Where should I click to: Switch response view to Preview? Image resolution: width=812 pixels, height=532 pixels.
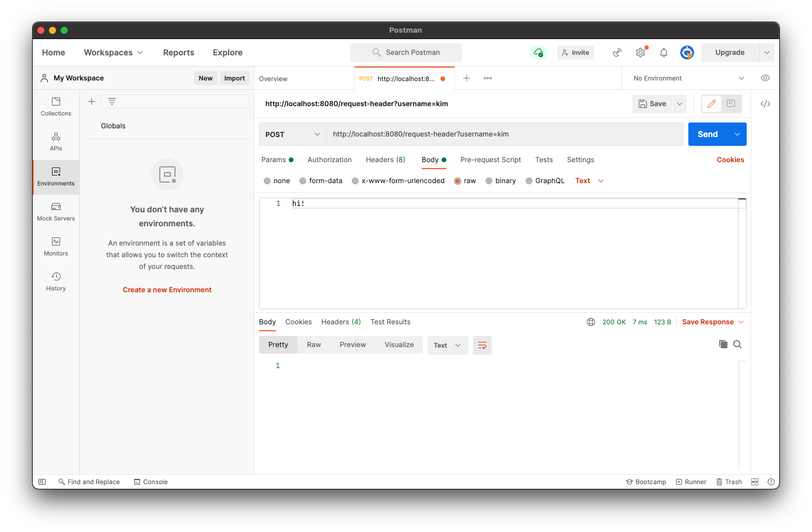pos(353,345)
